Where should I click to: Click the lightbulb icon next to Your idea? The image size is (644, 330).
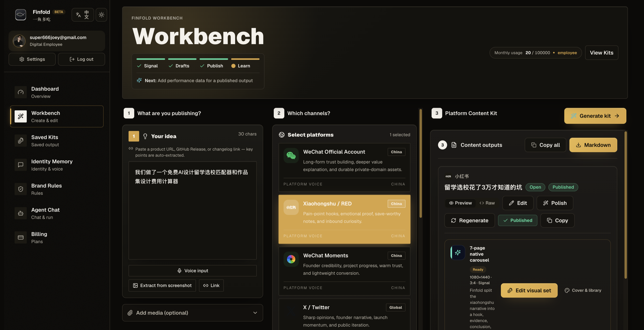[145, 136]
